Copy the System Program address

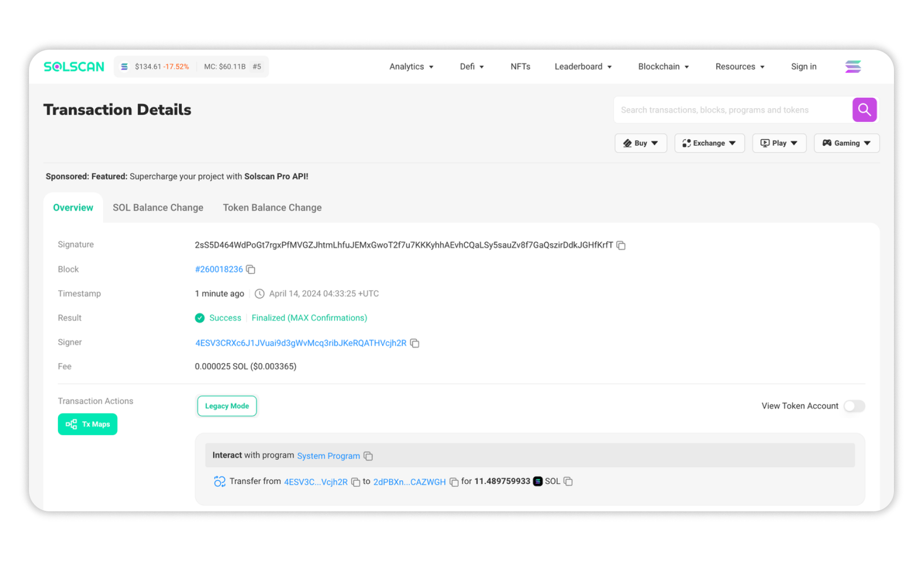tap(368, 456)
